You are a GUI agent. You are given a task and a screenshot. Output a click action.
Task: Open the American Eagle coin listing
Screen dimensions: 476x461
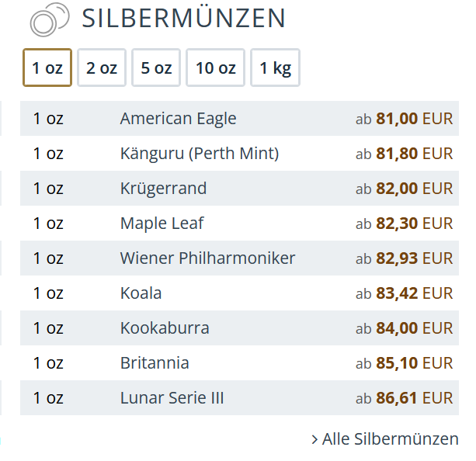[x=178, y=119]
